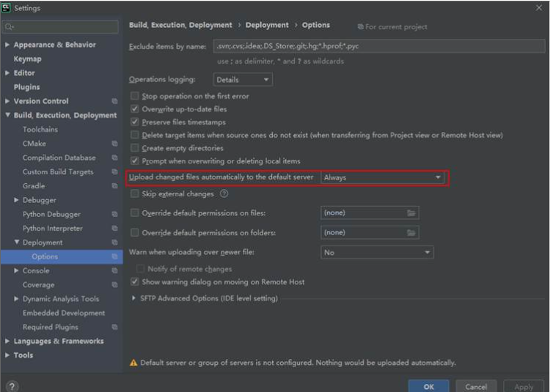Expand SFTP Advanced Options section
This screenshot has width=550, height=392.
(133, 298)
